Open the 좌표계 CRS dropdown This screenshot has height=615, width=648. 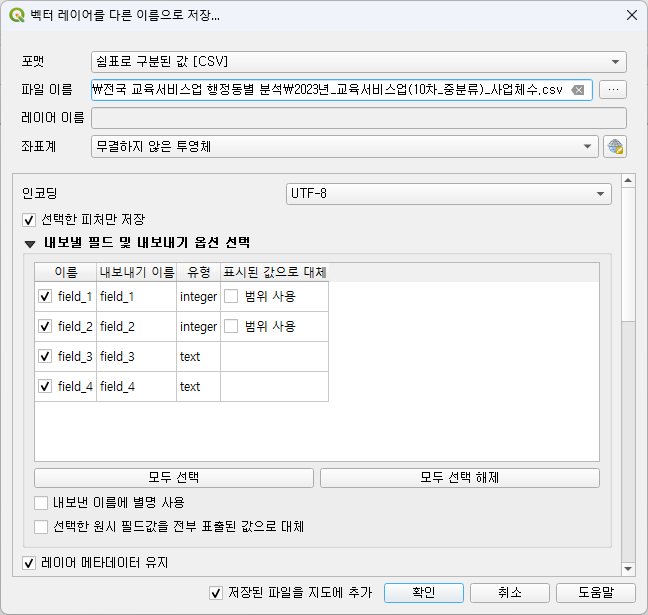345,146
